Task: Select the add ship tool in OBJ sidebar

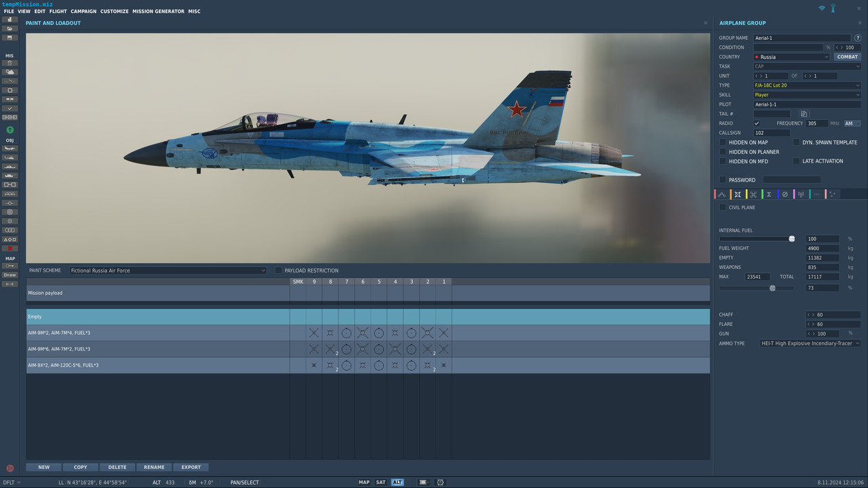Action: click(9, 167)
